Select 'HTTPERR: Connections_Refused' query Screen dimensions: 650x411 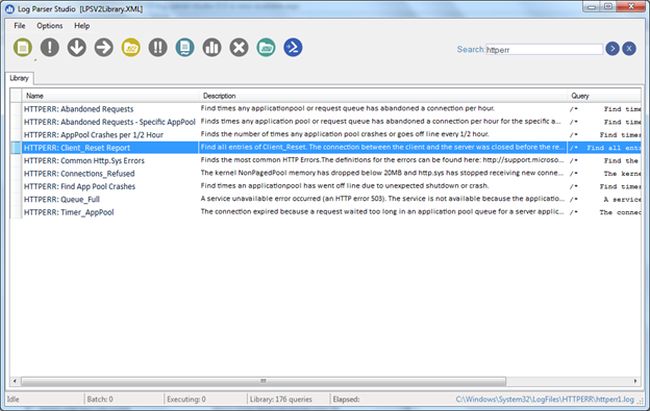pos(79,173)
